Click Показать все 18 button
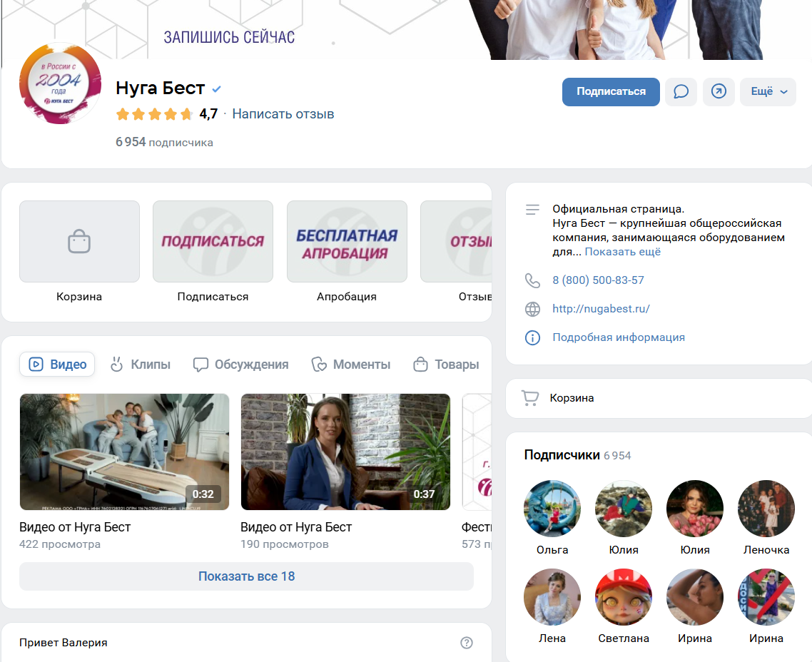812x662 pixels. tap(246, 576)
